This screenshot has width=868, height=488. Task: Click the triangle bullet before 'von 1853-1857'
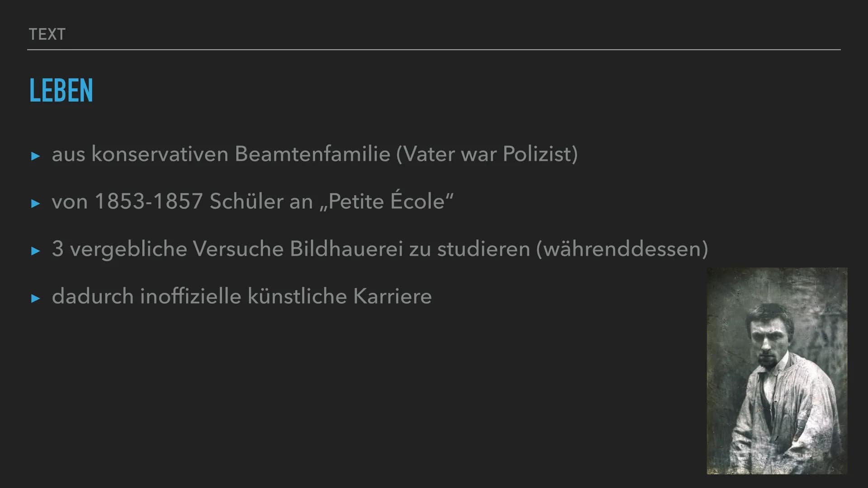[x=35, y=204]
